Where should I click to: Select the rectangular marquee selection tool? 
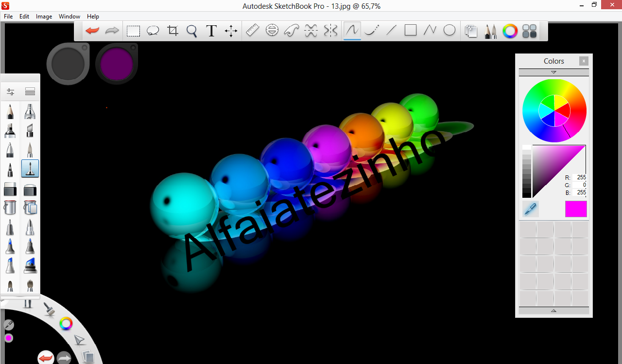133,31
